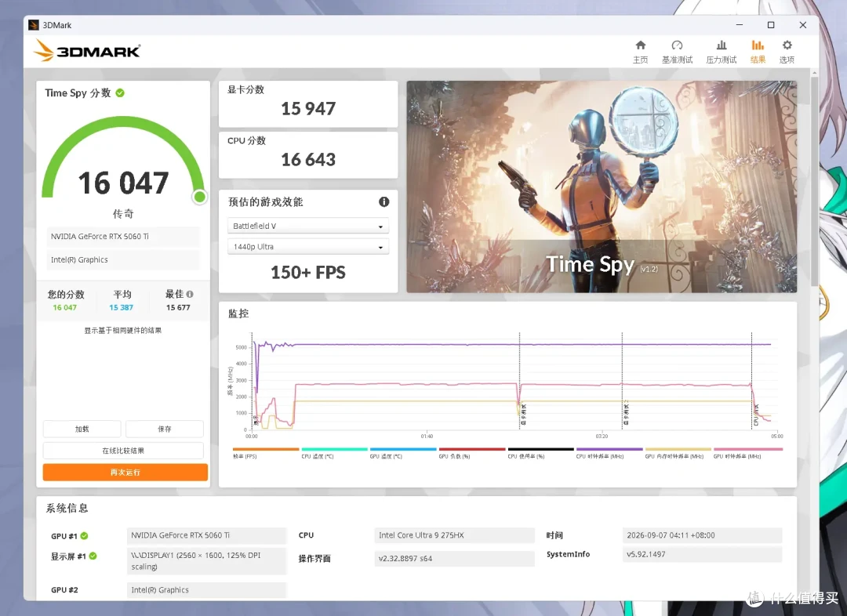The width and height of the screenshot is (847, 616).
Task: Maximize the 3DMark window
Action: click(x=771, y=25)
